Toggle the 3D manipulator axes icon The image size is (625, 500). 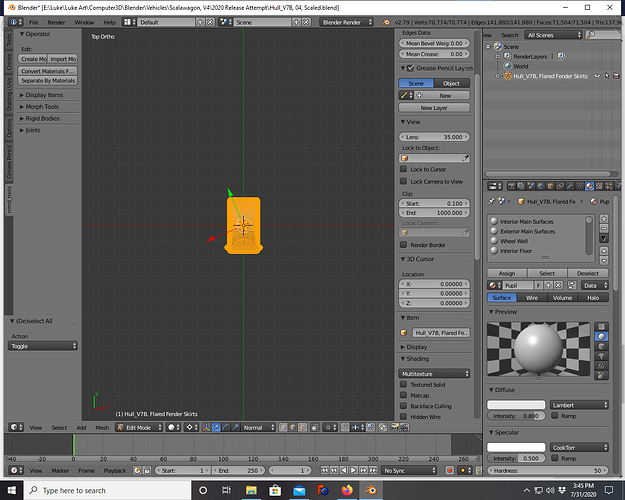coord(206,427)
